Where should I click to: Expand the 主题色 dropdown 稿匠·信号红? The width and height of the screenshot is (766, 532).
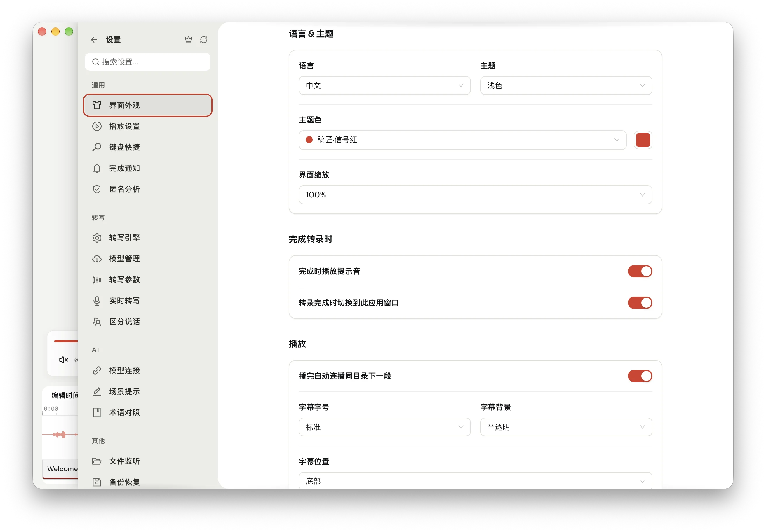462,140
